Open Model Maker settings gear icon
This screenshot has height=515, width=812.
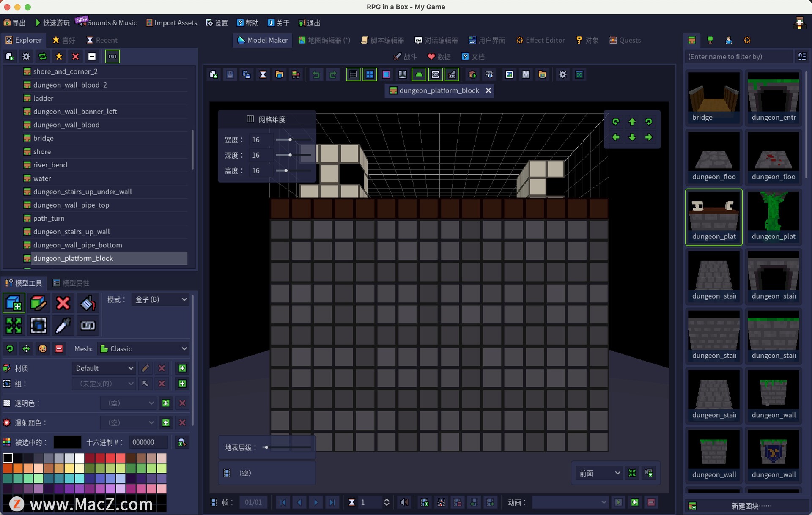pyautogui.click(x=562, y=74)
